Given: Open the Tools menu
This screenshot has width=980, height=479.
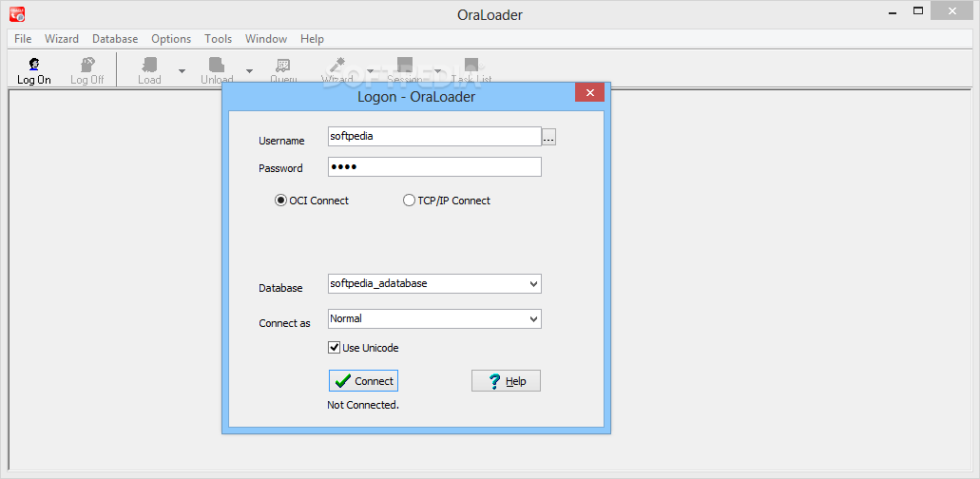Looking at the screenshot, I should click(x=218, y=39).
